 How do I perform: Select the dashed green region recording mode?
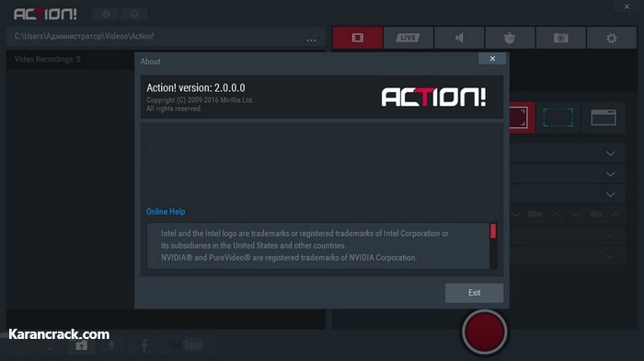tap(558, 118)
